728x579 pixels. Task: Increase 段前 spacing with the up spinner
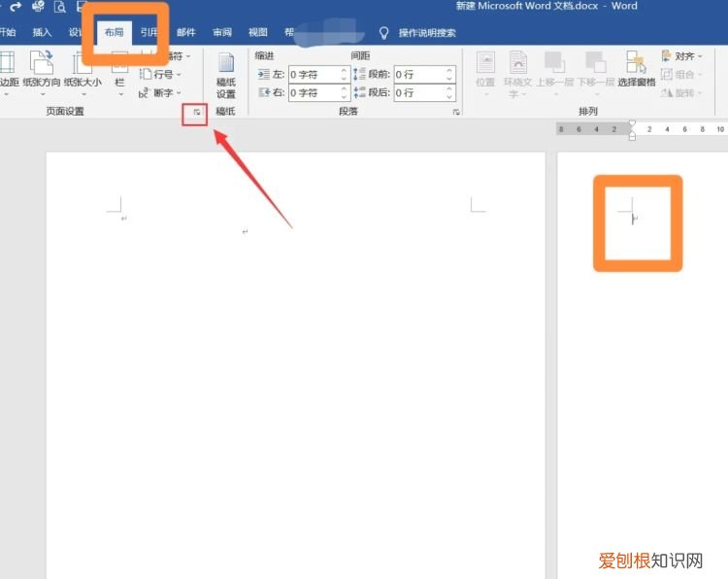click(449, 70)
